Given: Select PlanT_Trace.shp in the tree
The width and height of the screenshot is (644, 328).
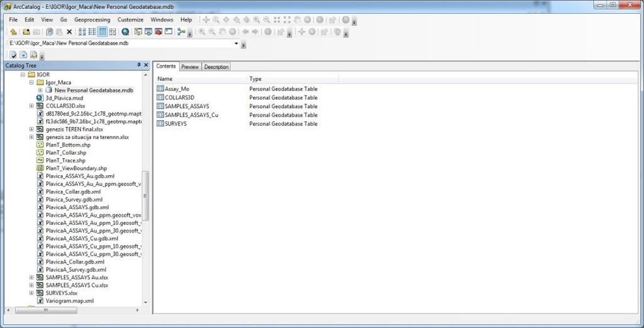Looking at the screenshot, I should [65, 160].
